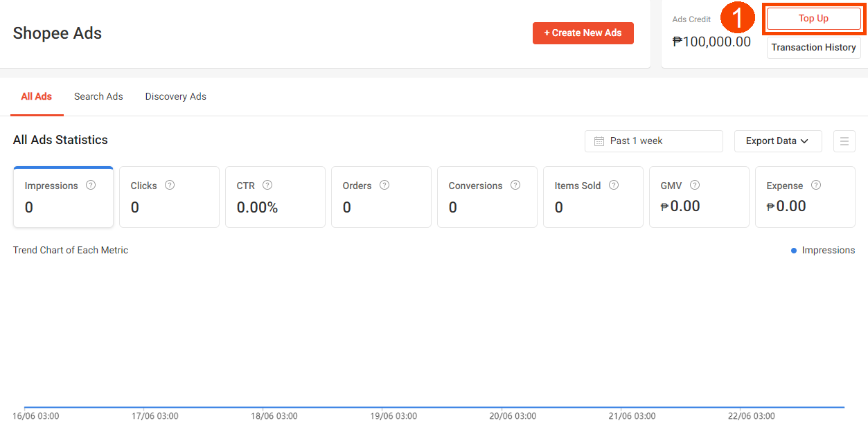
Task: Click the All Ads Statistics heading
Action: tap(60, 140)
